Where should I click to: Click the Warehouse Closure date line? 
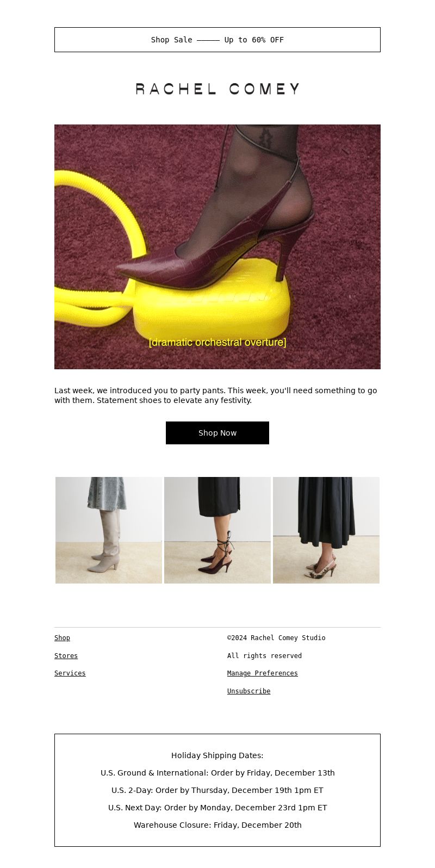(217, 825)
